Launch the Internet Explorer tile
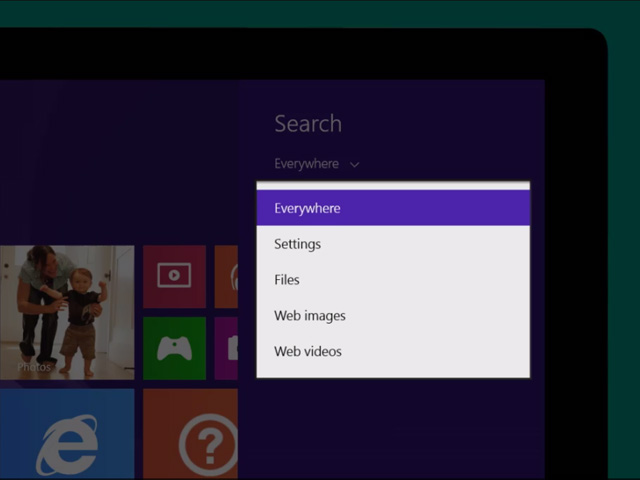Screen dimensions: 640x480 coord(67,434)
